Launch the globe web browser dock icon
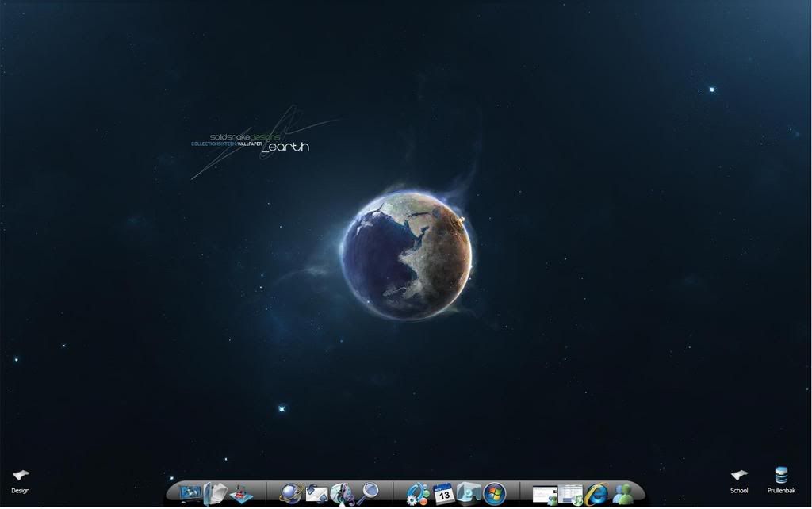The image size is (812, 509). click(x=291, y=493)
